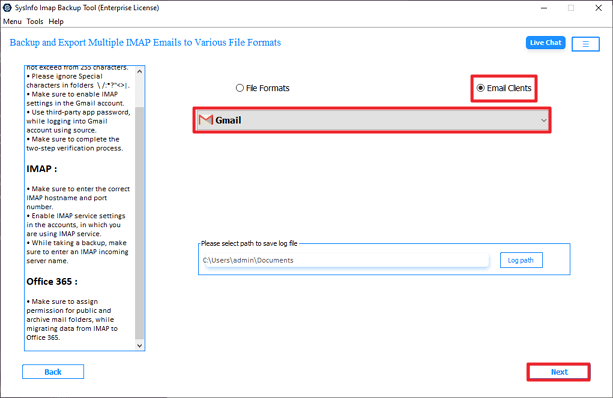Click the IMAP : heading in instructions
This screenshot has height=398, width=613.
[42, 169]
